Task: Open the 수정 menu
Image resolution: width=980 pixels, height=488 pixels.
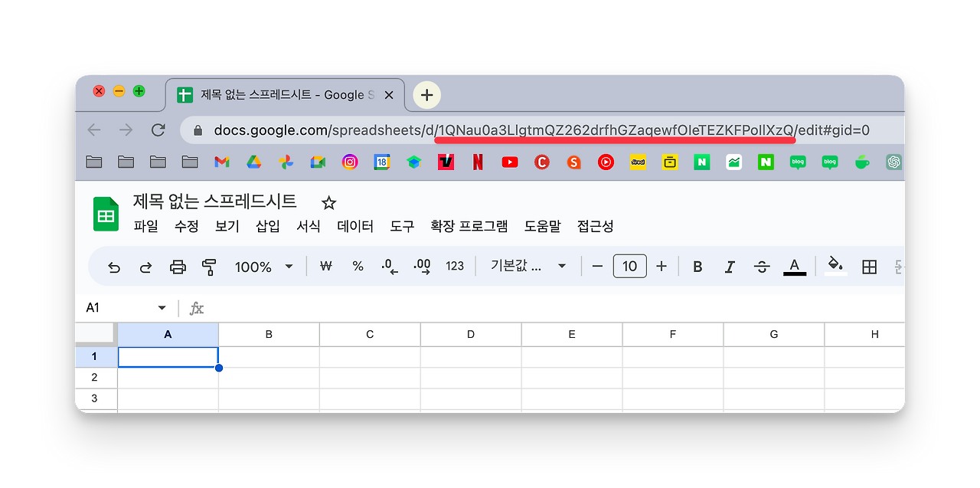Action: point(186,227)
